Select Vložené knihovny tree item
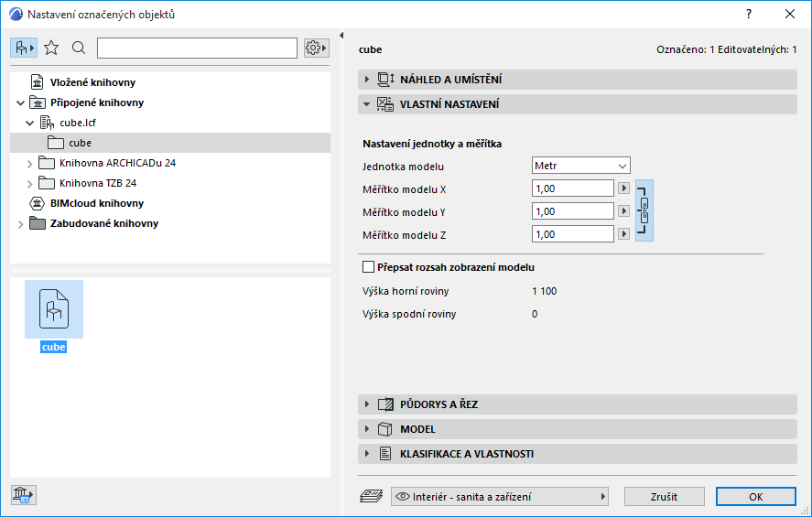 pyautogui.click(x=92, y=82)
